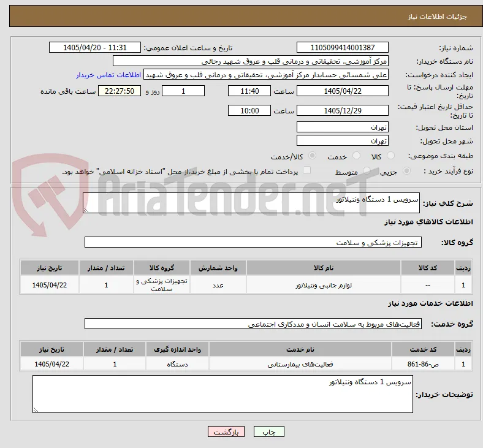
Task: Click the گروه کالا field تجهیزات پزشکی و سلامت
Action: tap(253, 242)
